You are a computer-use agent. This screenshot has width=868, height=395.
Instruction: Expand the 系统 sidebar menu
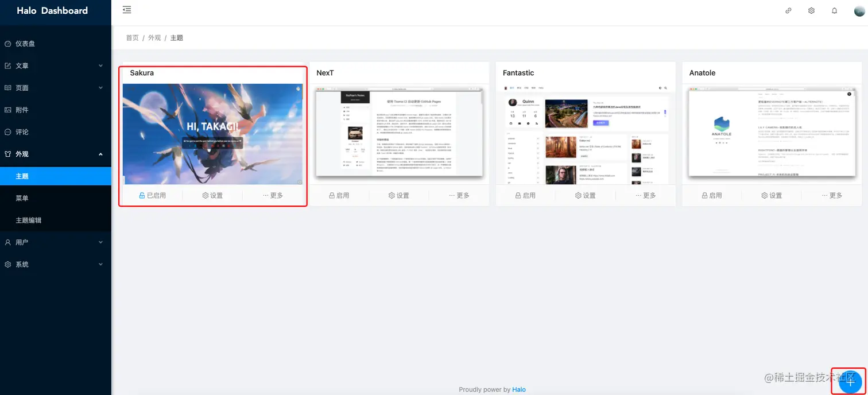[x=56, y=265]
